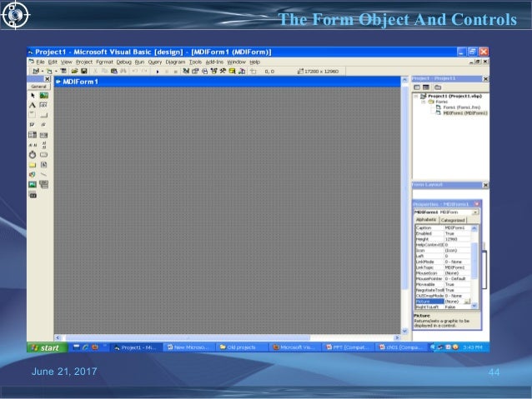Click View Object icon in Project Explorer
The width and height of the screenshot is (532, 399).
coord(426,87)
